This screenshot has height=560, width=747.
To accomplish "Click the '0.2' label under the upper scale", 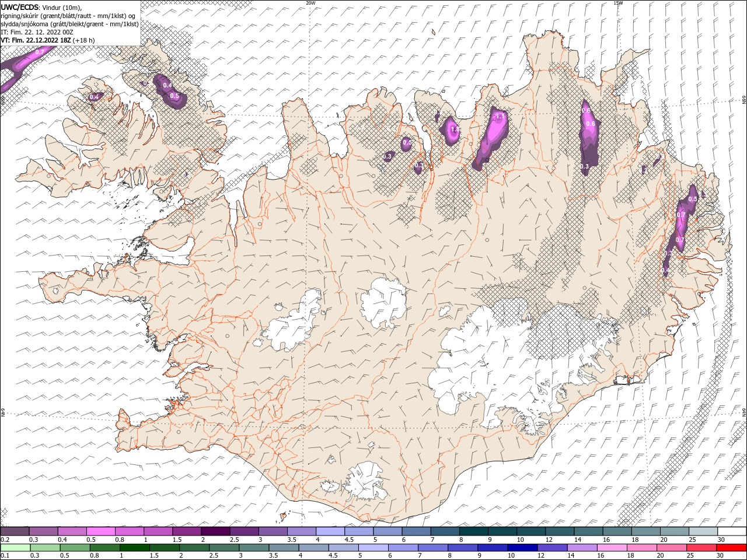I will (5, 540).
